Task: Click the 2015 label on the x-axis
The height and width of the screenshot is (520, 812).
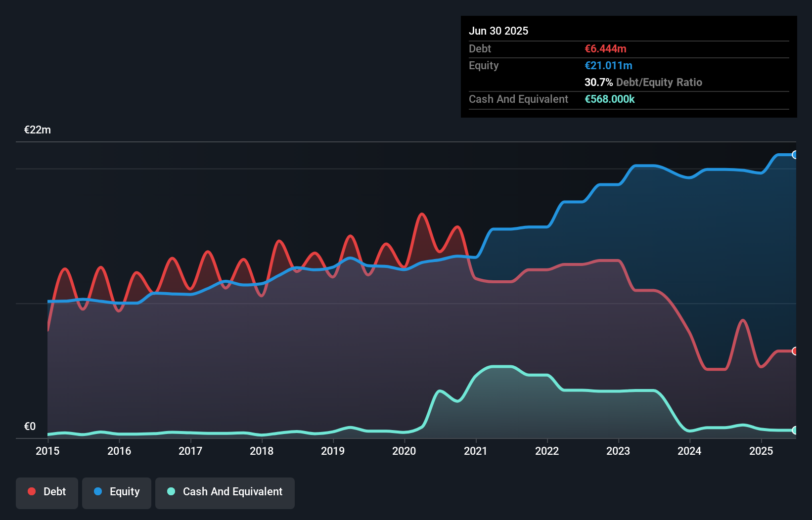Action: click(x=47, y=451)
